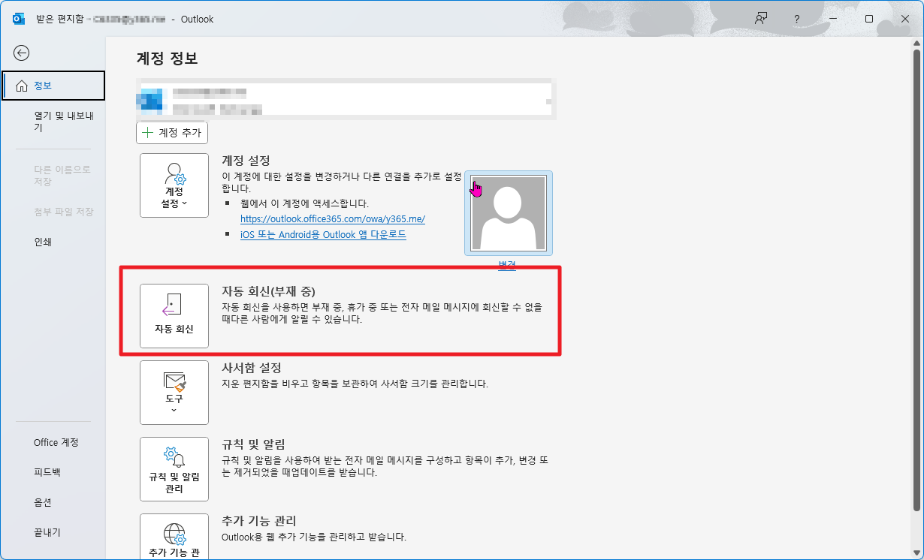Click the 자동 회신(부재 중) heading
Viewport: 924px width, 560px height.
pyautogui.click(x=268, y=291)
